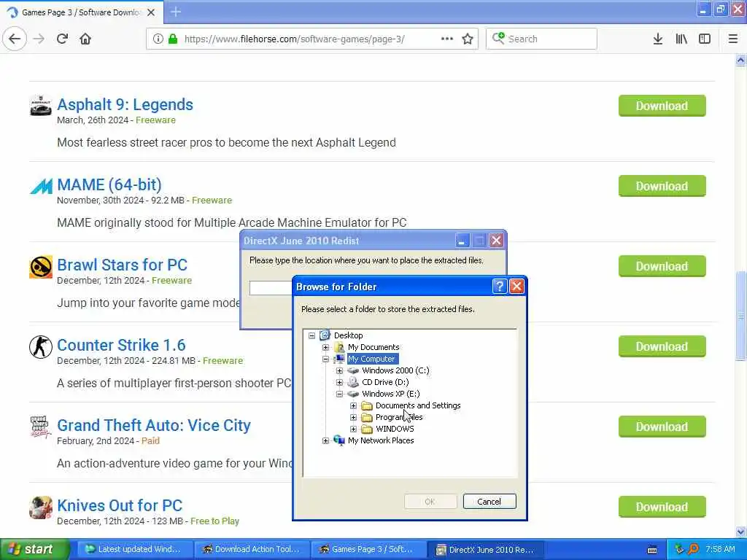This screenshot has width=747, height=560.
Task: Click the green padlock security icon
Action: coord(173,39)
